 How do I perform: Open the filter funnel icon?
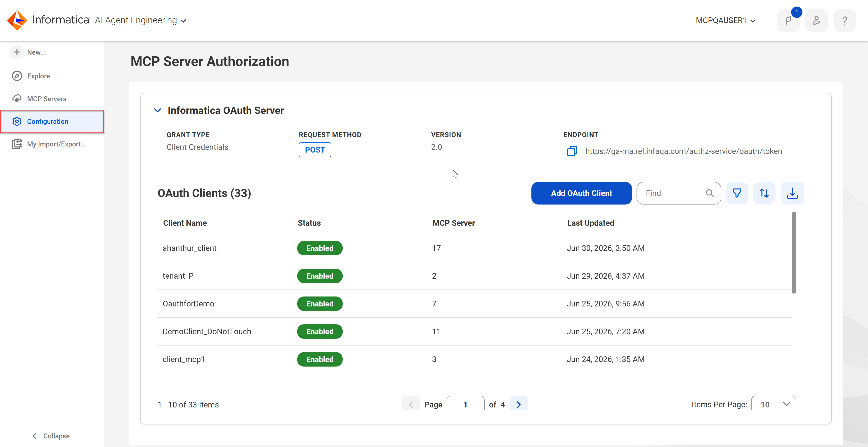coord(737,193)
